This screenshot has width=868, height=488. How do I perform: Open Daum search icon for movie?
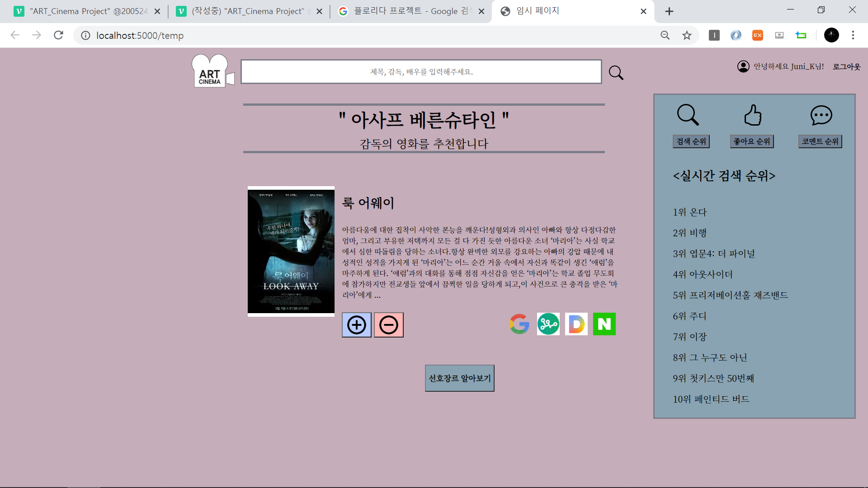tap(576, 324)
